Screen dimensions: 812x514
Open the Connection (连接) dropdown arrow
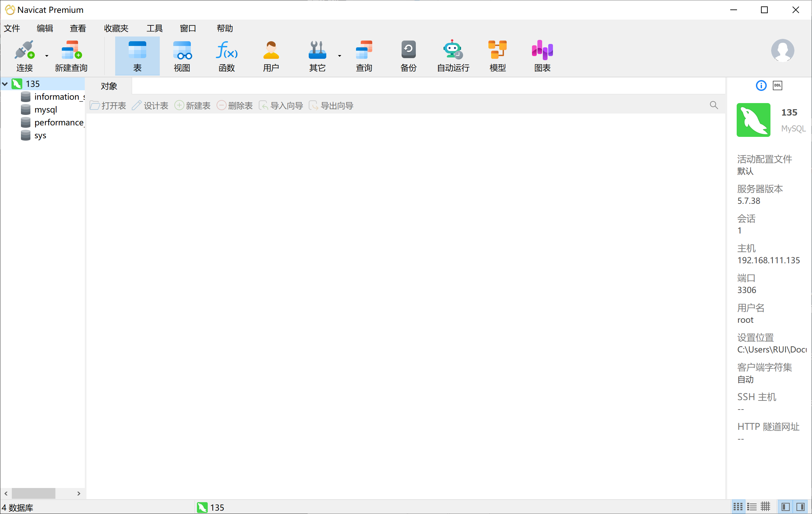(x=47, y=56)
